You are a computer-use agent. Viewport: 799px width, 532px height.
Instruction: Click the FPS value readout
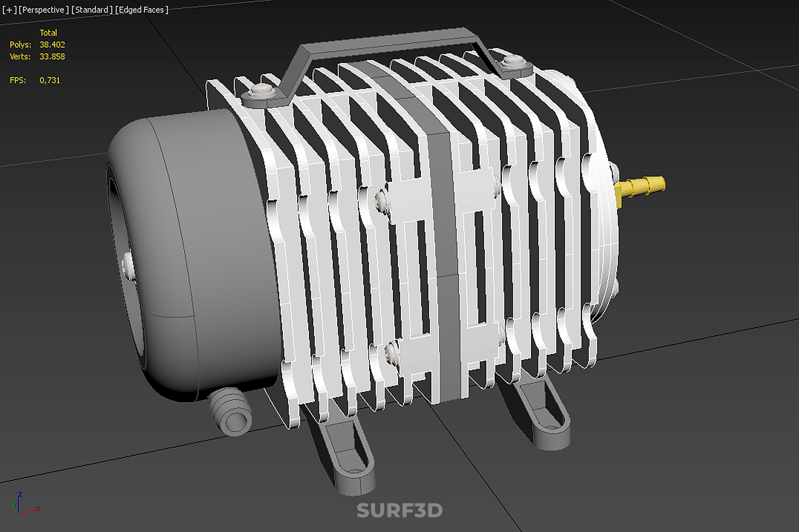click(49, 80)
